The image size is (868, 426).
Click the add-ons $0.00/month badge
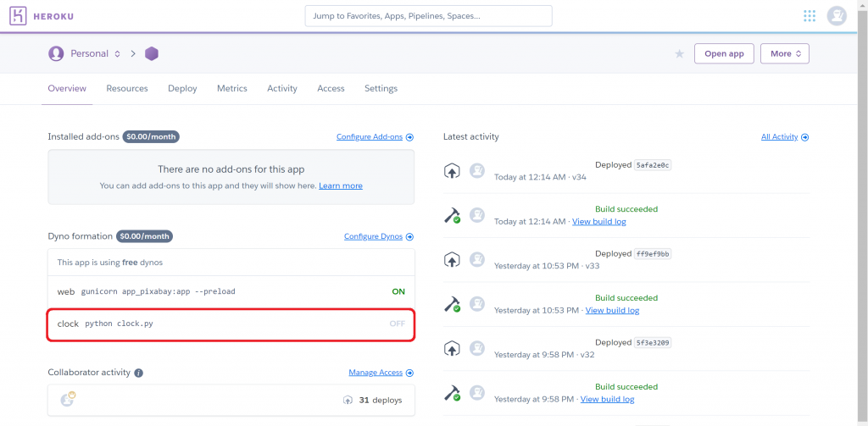[x=151, y=136]
